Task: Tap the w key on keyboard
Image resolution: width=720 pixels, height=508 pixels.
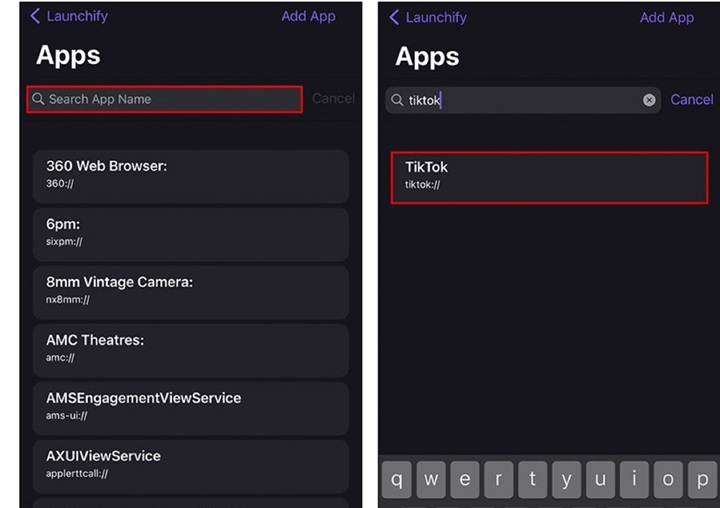Action: pyautogui.click(x=431, y=480)
